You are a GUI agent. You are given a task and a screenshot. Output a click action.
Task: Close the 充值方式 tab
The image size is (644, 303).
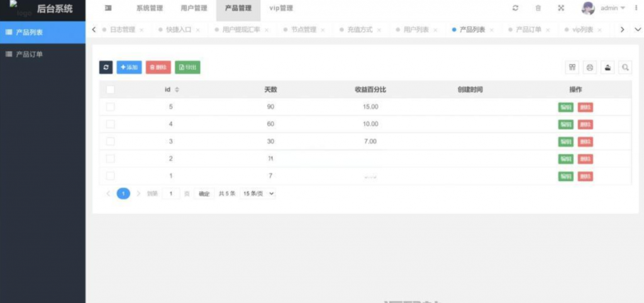[379, 30]
